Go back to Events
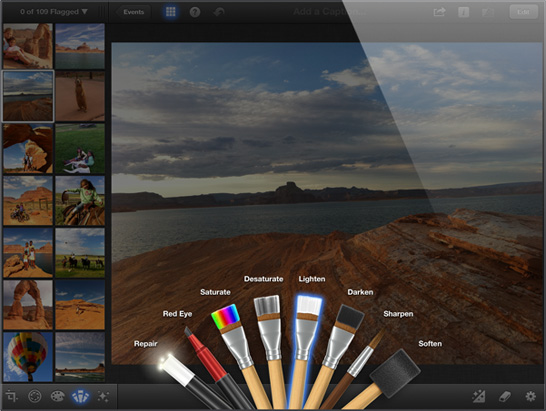Screen dimensions: 546x411 pos(133,12)
